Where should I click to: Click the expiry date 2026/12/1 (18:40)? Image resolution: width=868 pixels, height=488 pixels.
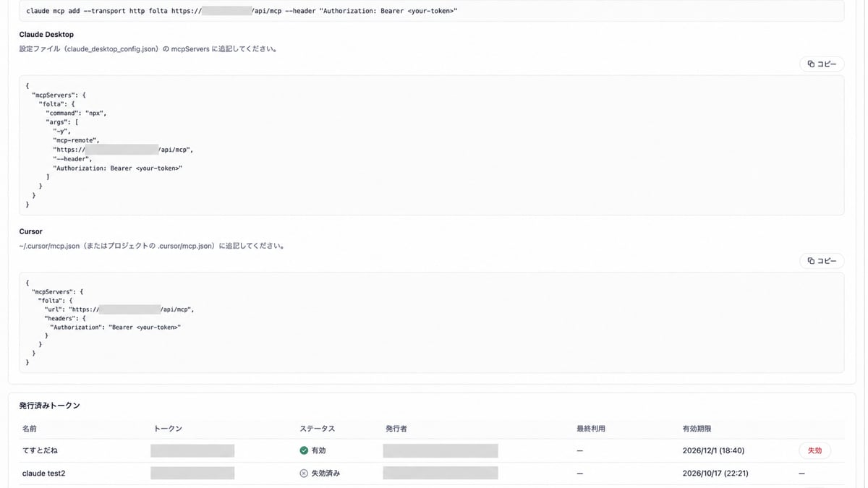coord(713,450)
